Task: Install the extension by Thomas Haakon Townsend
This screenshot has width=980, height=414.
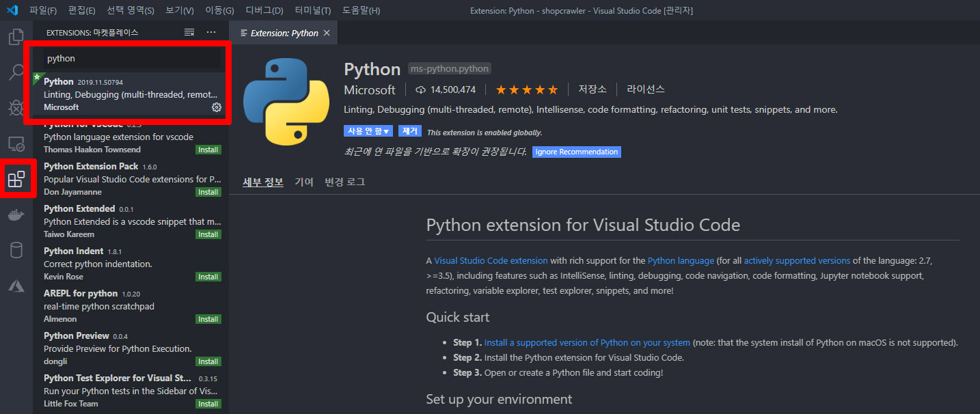Action: (x=208, y=150)
